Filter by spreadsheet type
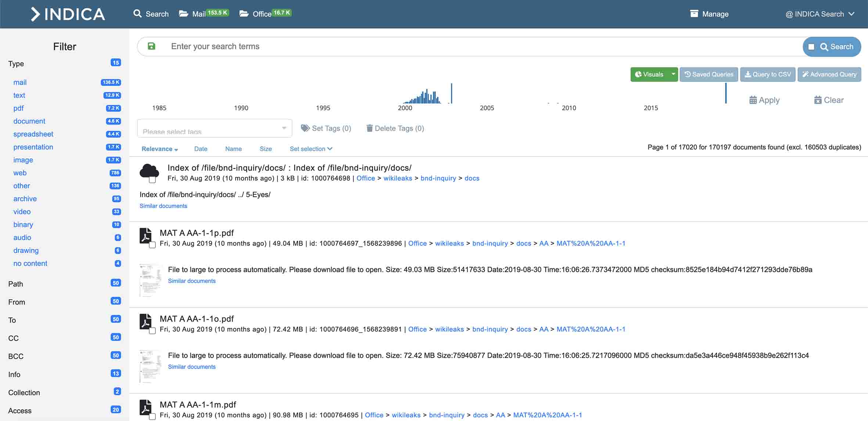868x421 pixels. pyautogui.click(x=33, y=134)
